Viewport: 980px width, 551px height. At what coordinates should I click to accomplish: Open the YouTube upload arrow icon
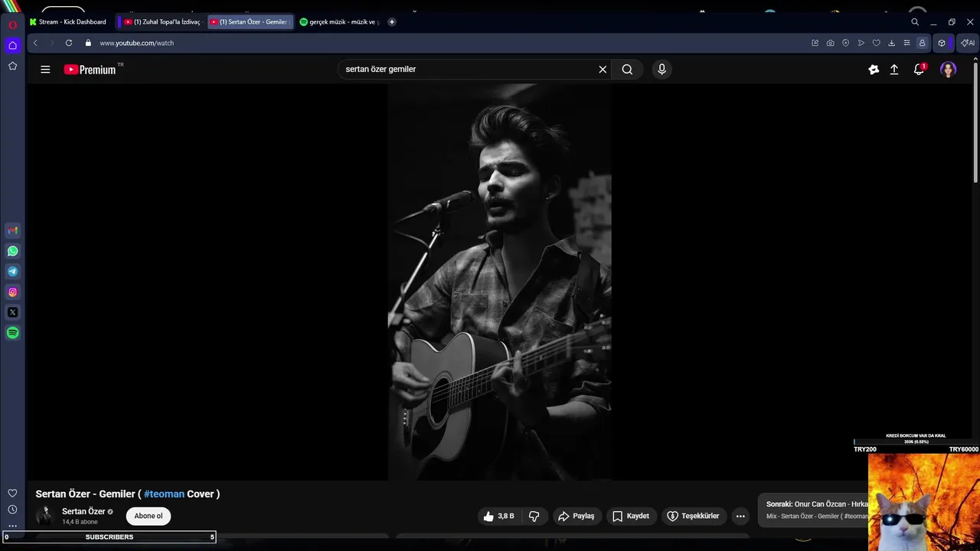pos(894,70)
